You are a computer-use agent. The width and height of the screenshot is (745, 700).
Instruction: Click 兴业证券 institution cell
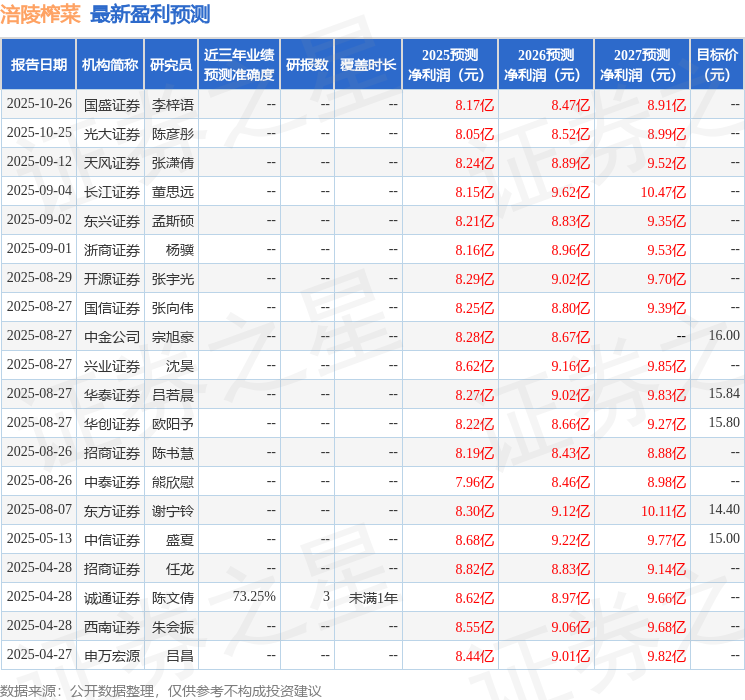pyautogui.click(x=112, y=366)
